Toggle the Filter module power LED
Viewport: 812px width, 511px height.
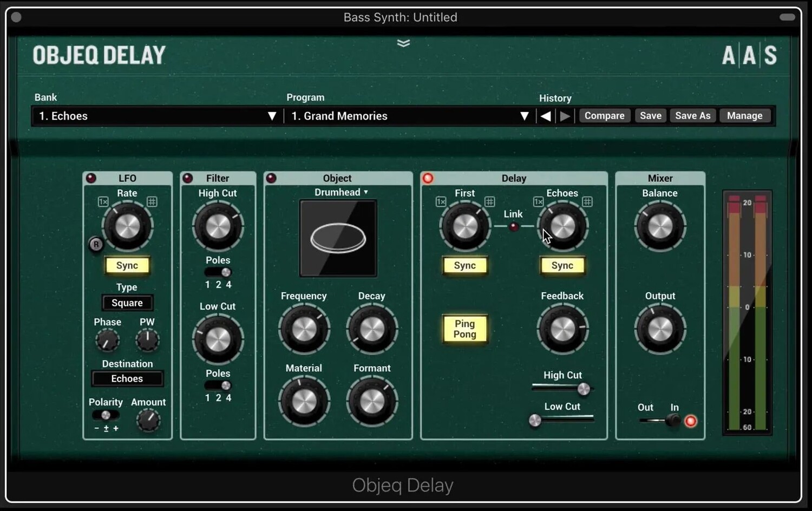pos(187,178)
